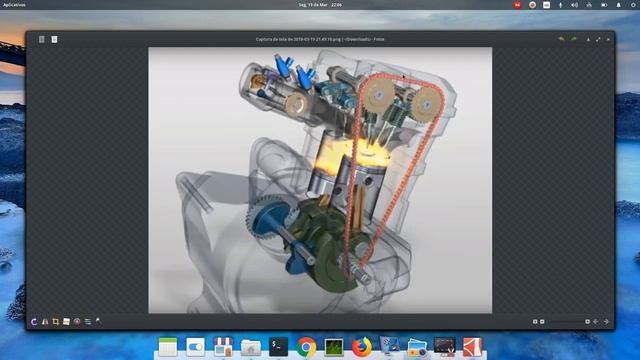
Task: Open the Files home folder in dock
Action: [x=251, y=347]
